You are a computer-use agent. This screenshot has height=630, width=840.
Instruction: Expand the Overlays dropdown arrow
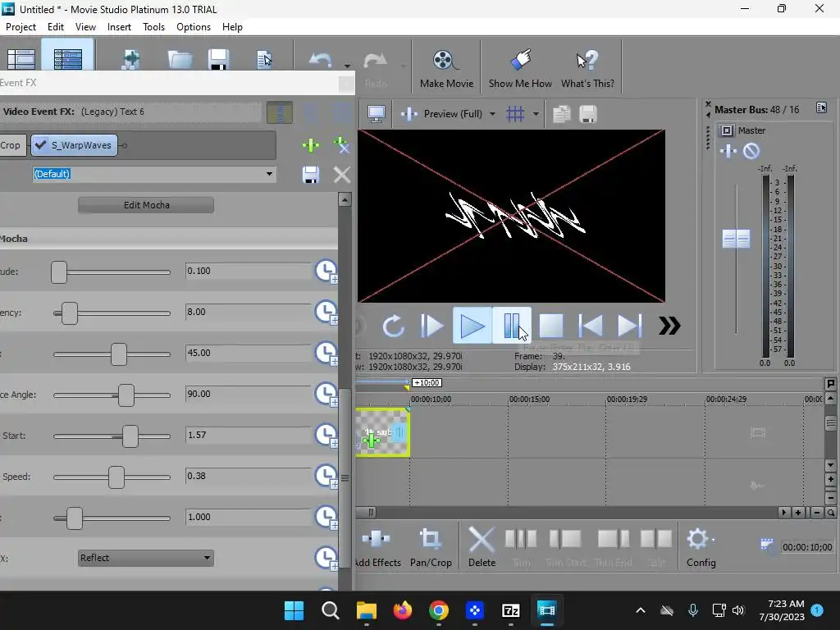coord(536,114)
